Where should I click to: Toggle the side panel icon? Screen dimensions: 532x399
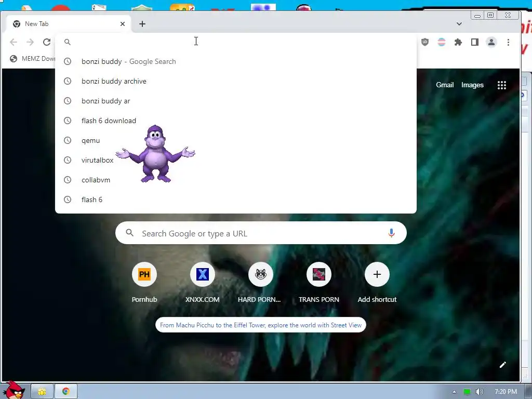click(475, 42)
